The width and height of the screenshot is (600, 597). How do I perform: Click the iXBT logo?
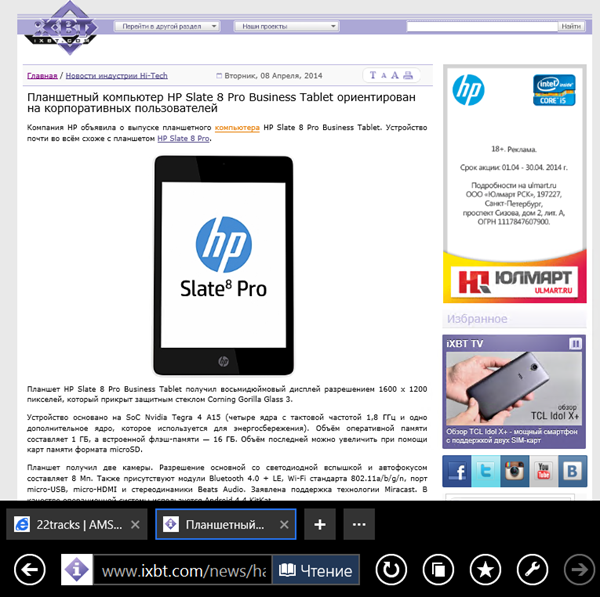pos(63,28)
